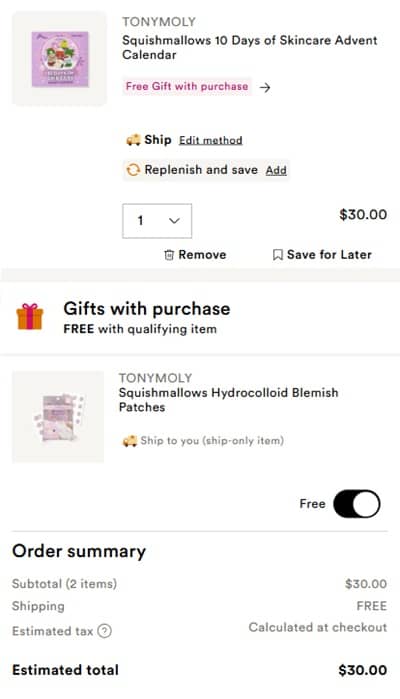
Task: Open Squishmallows 10 Days of Skincare title
Action: (250, 47)
